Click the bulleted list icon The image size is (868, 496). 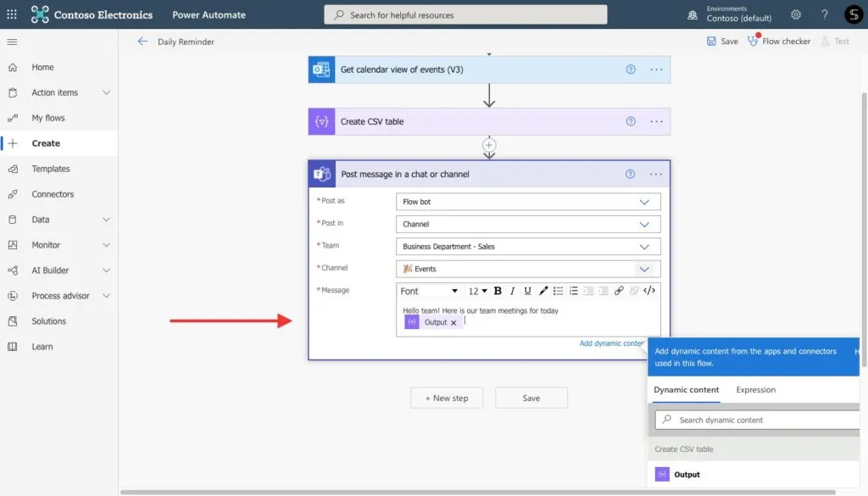pyautogui.click(x=558, y=291)
